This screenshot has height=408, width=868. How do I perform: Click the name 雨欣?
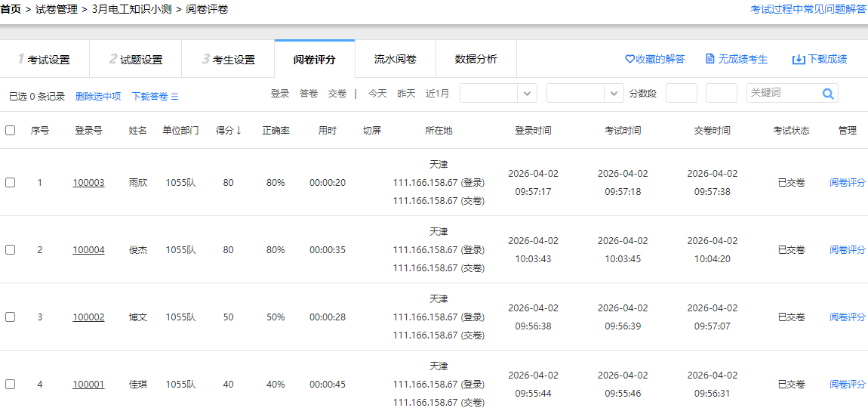[138, 182]
